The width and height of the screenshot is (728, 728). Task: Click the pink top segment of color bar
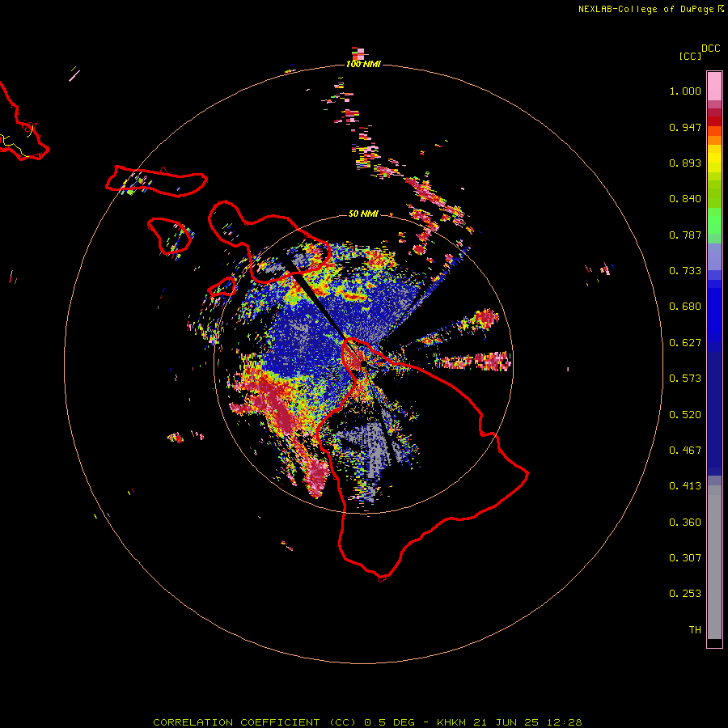[714, 86]
